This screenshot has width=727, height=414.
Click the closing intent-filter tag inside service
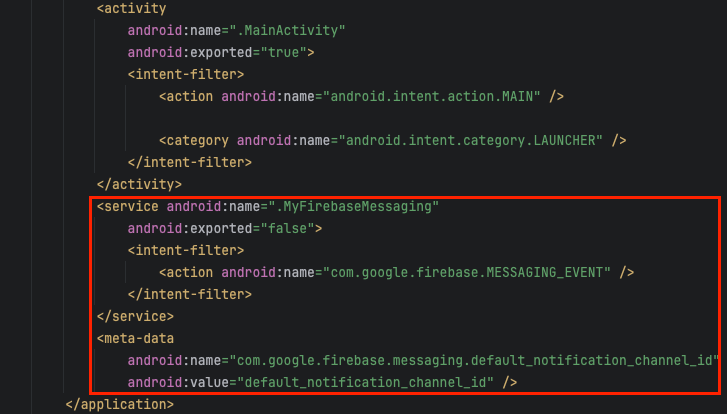pyautogui.click(x=190, y=295)
